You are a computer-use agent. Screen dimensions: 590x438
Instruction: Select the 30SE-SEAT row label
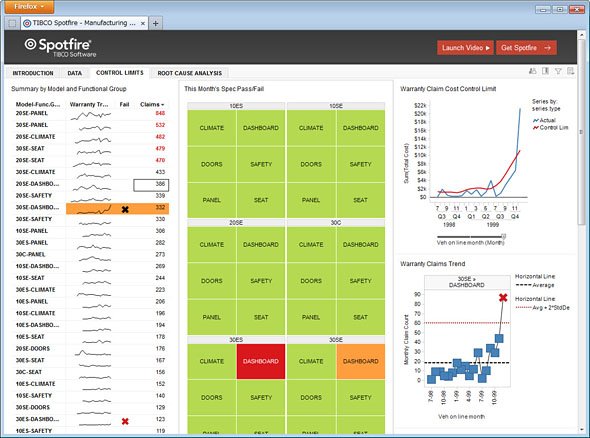click(30, 148)
